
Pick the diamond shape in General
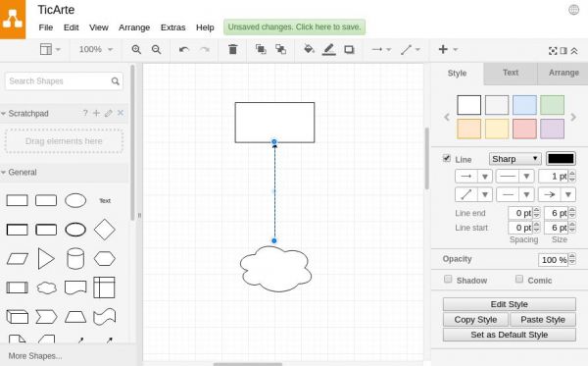click(104, 230)
